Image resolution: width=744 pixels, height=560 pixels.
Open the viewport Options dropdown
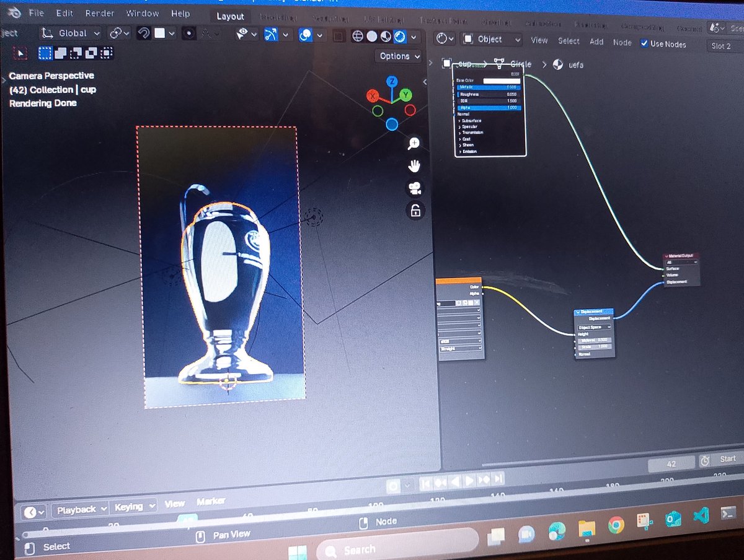pos(399,56)
